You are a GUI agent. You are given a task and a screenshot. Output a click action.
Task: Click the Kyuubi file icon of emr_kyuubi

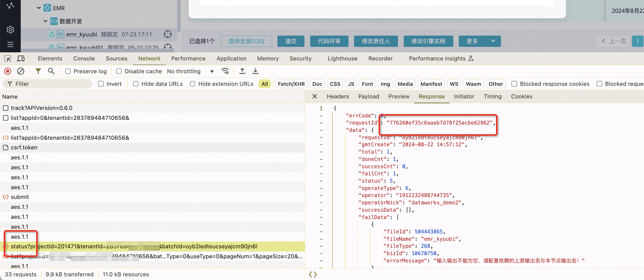pos(61,34)
